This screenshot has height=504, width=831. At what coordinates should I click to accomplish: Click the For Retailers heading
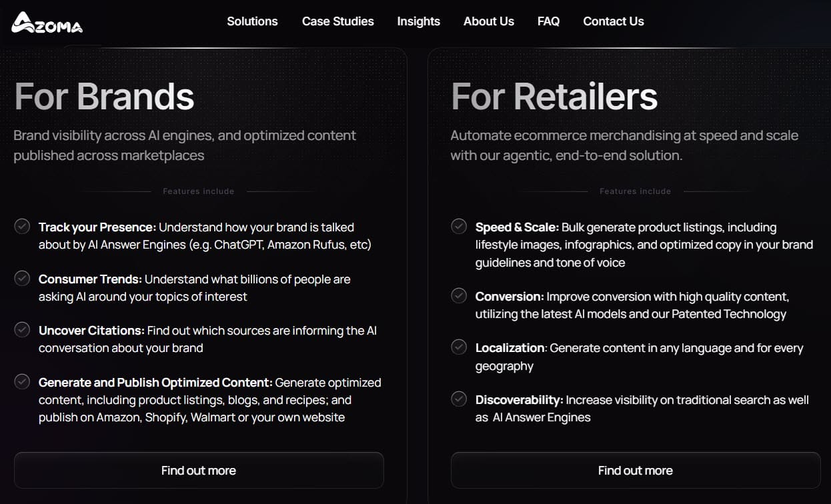click(x=554, y=97)
